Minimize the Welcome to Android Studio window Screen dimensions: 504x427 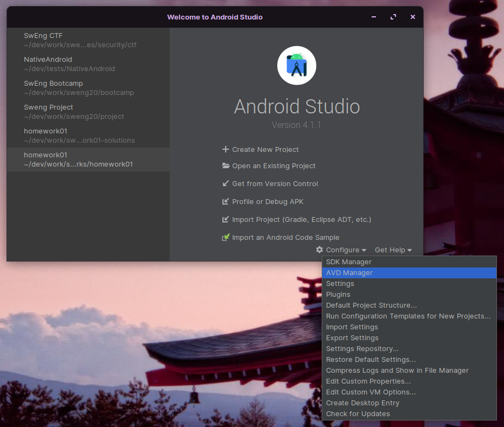click(373, 17)
